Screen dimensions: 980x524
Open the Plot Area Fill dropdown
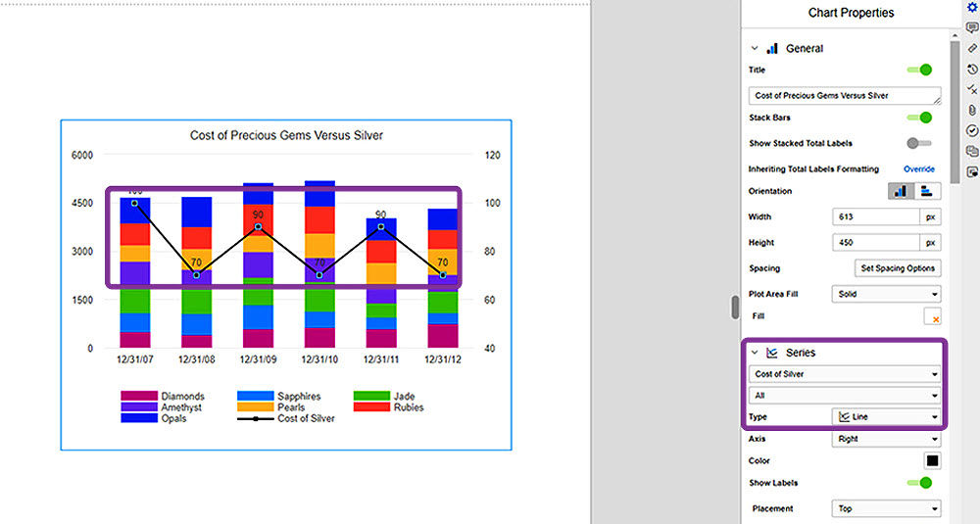tap(886, 294)
